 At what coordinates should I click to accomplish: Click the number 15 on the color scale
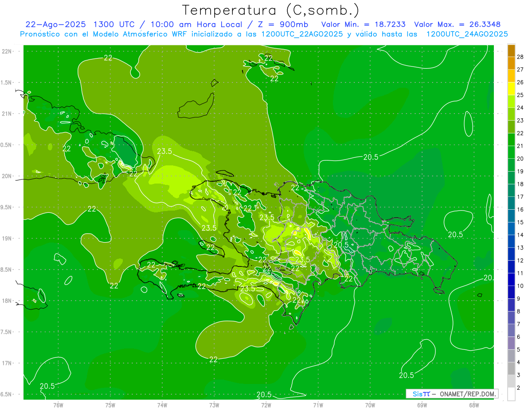coord(521,222)
